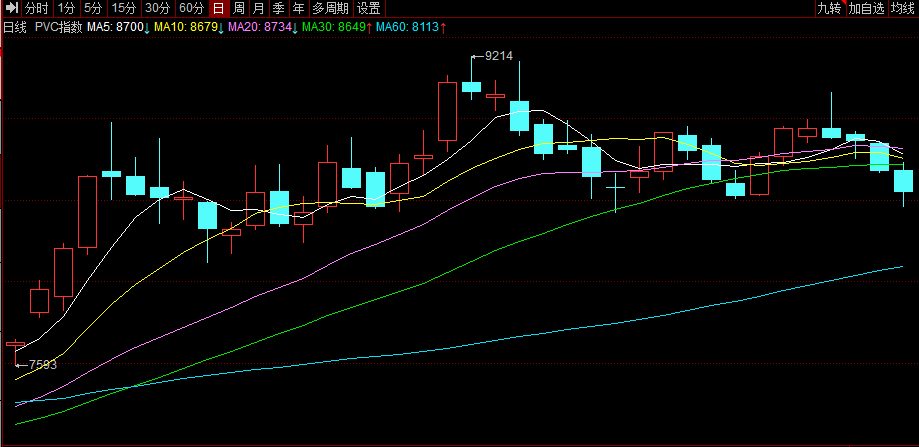Viewport: 919px width, 447px height.
Task: Open 多周期 multi-period view
Action: [x=330, y=8]
